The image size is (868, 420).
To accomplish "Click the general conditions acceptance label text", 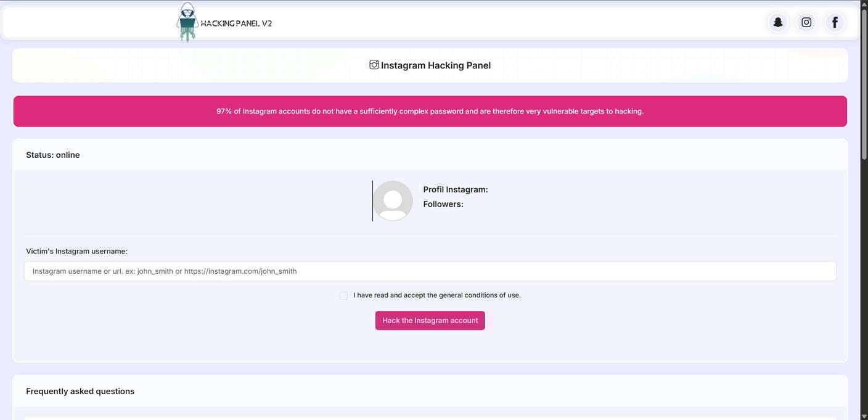I will click(x=437, y=295).
